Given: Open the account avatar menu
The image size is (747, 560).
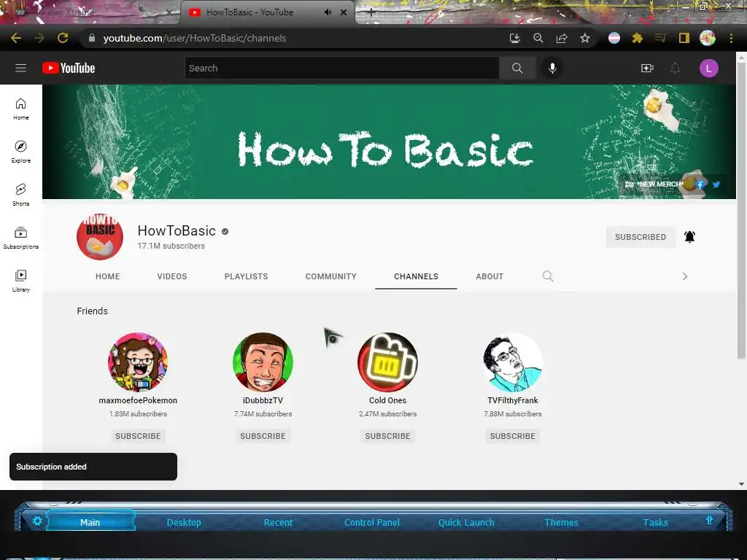Looking at the screenshot, I should point(708,68).
